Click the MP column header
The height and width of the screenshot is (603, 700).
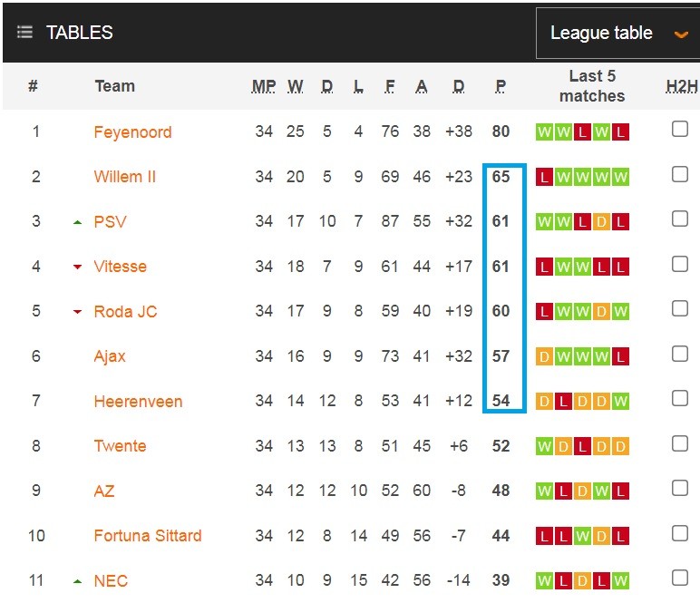263,86
